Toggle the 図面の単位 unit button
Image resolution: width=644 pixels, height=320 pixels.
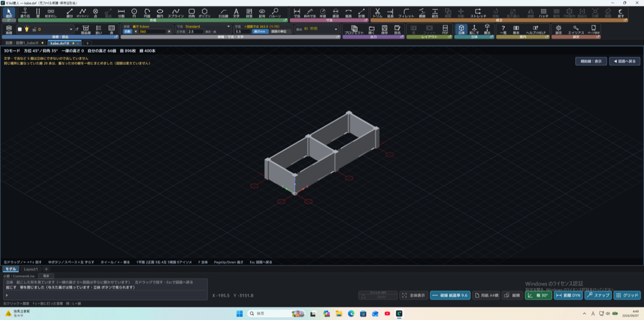[x=279, y=32]
